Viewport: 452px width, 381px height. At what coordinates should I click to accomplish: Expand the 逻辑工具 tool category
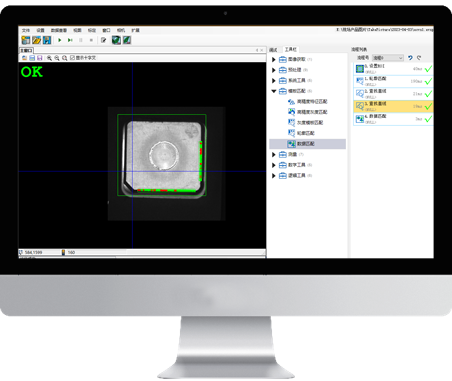pyautogui.click(x=274, y=176)
